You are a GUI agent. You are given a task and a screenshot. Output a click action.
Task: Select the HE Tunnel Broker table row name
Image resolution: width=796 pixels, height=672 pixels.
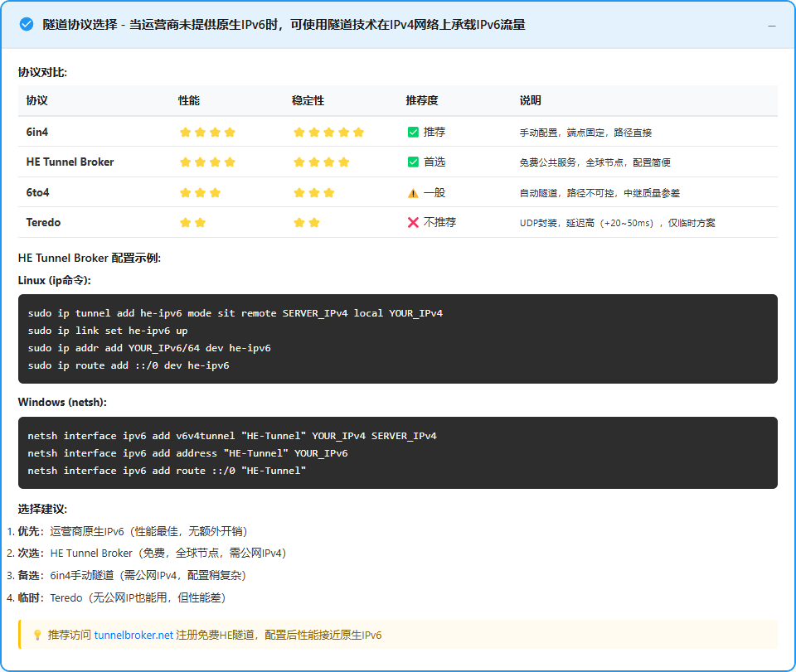point(70,162)
